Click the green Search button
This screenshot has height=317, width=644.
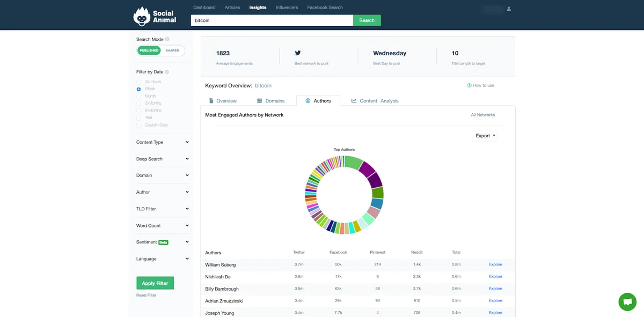coord(367,20)
